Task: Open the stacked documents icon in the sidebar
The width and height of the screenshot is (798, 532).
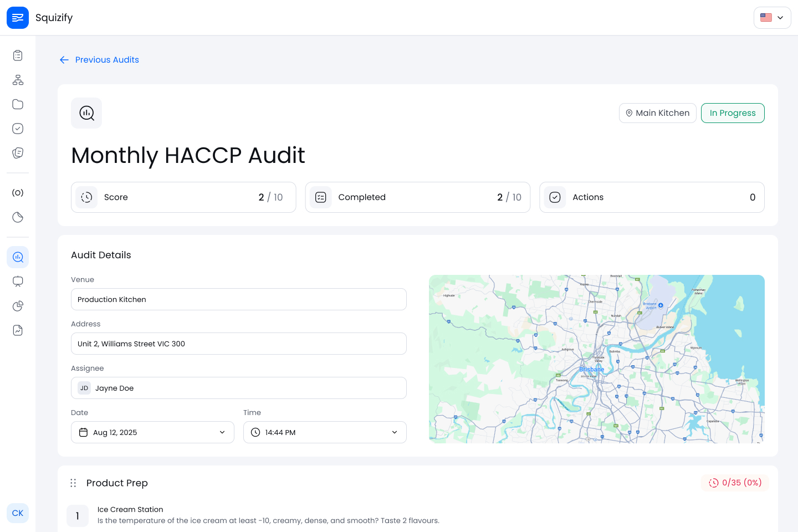Action: click(x=17, y=152)
